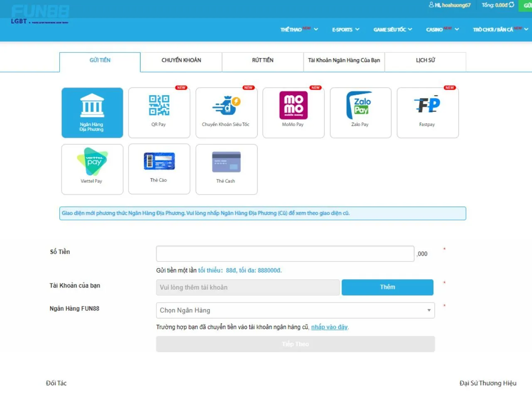Image resolution: width=532 pixels, height=399 pixels.
Task: Expand the THỂ THAO menu
Action: pyautogui.click(x=299, y=30)
